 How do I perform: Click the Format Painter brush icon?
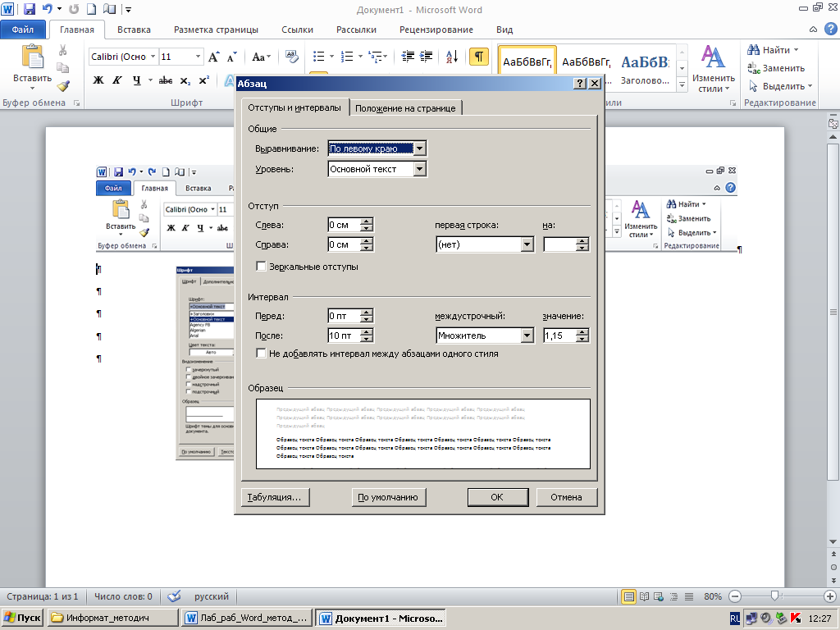pyautogui.click(x=63, y=85)
